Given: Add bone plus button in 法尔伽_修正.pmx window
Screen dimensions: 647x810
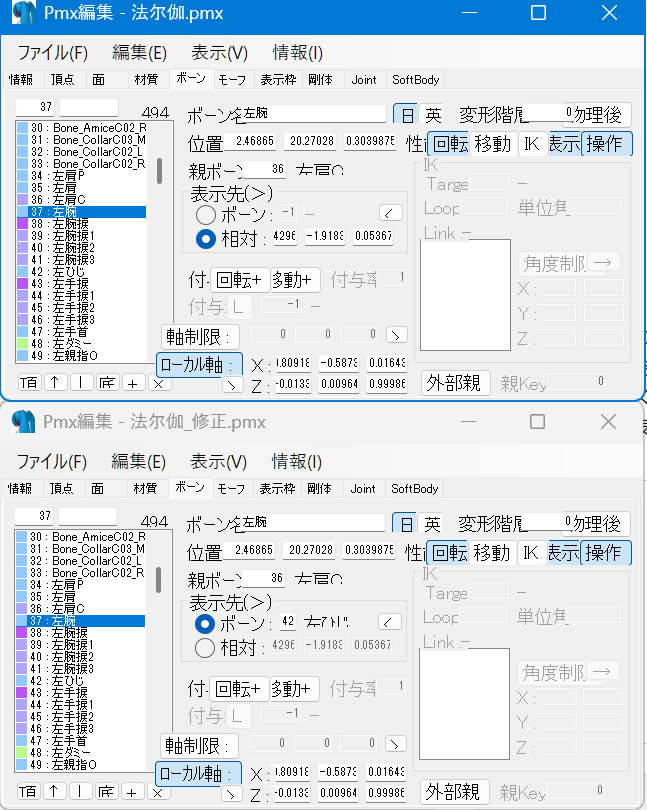Looking at the screenshot, I should point(132,792).
